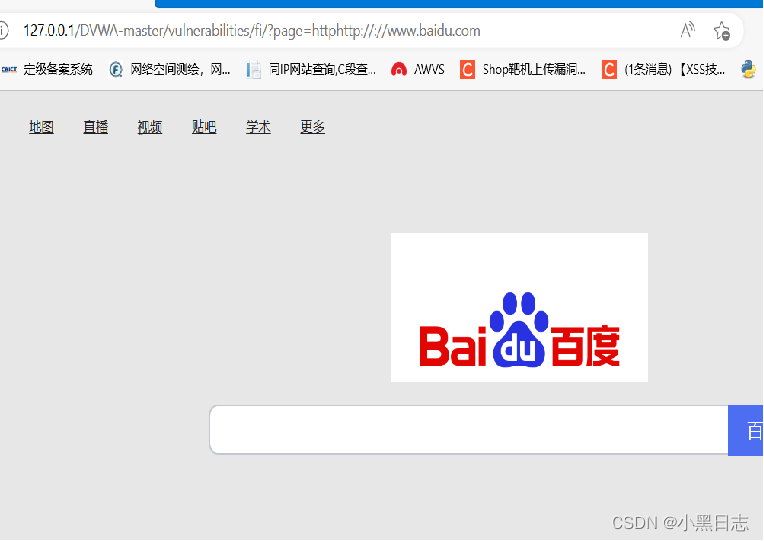Open the 贴吧 link
The height and width of the screenshot is (541, 764).
204,127
